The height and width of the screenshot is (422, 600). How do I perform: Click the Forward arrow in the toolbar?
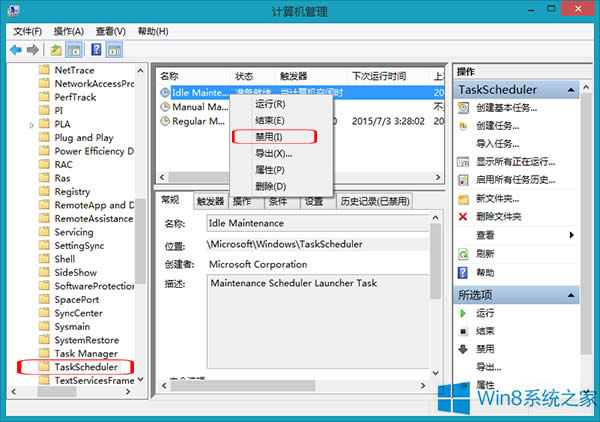click(34, 49)
